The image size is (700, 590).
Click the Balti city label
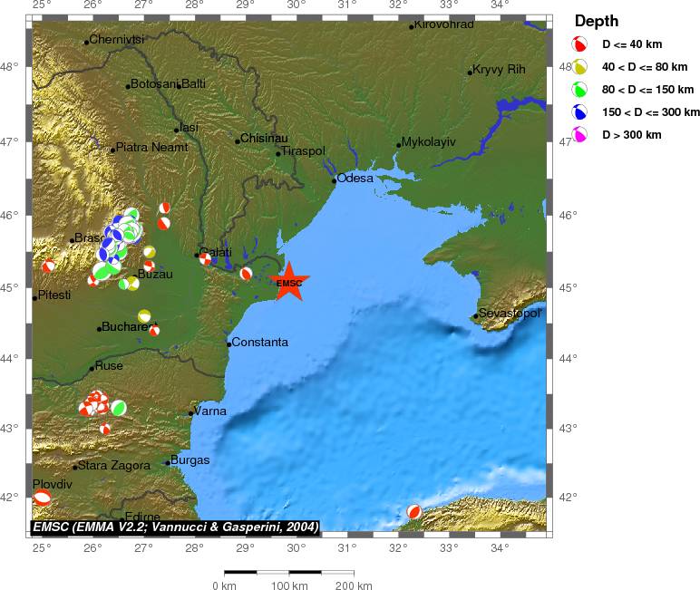[193, 83]
